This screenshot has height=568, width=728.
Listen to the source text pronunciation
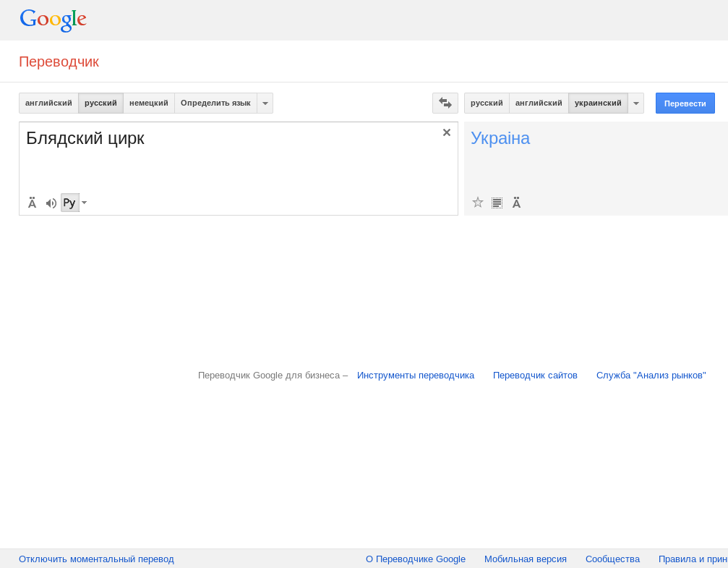click(x=51, y=203)
